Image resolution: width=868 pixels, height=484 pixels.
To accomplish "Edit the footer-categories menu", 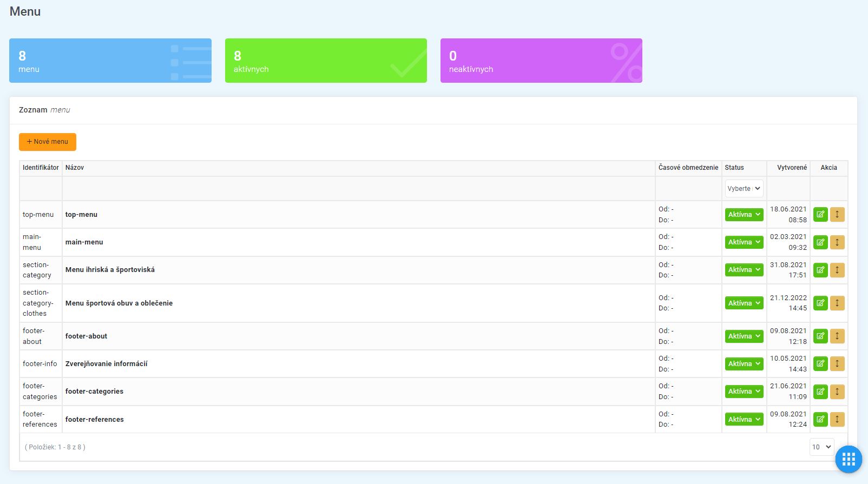I will point(820,392).
